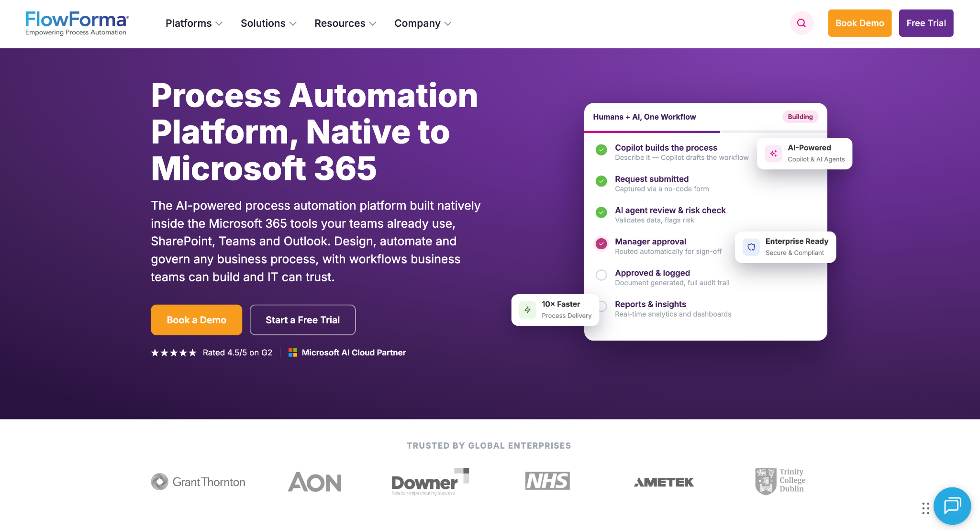This screenshot has width=980, height=530.
Task: Click the Trinity College Dublin logo
Action: pyautogui.click(x=780, y=481)
